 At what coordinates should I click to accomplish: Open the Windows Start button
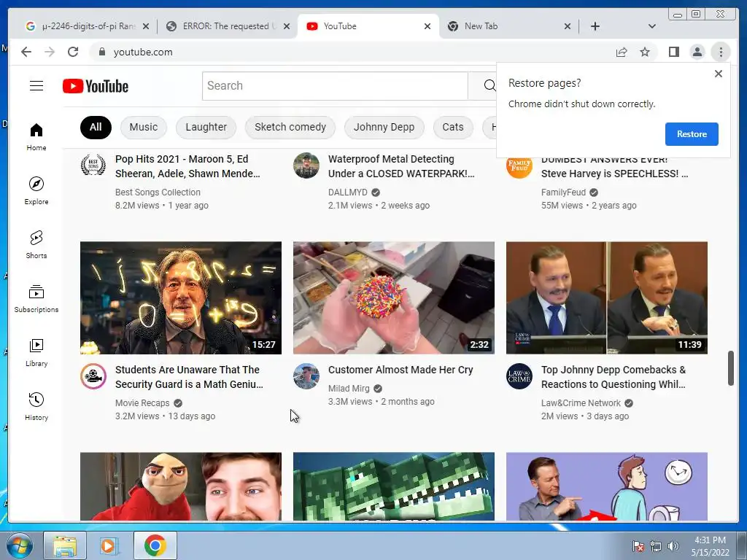(x=18, y=545)
